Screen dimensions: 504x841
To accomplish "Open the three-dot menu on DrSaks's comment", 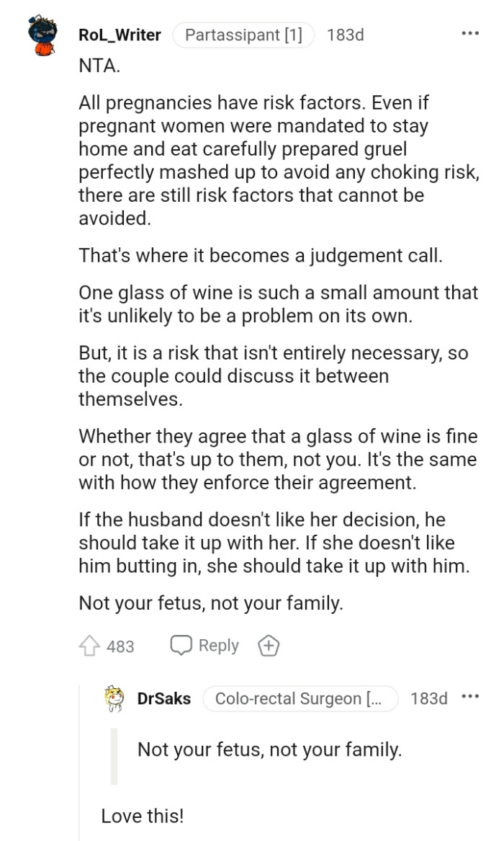I will 469,696.
